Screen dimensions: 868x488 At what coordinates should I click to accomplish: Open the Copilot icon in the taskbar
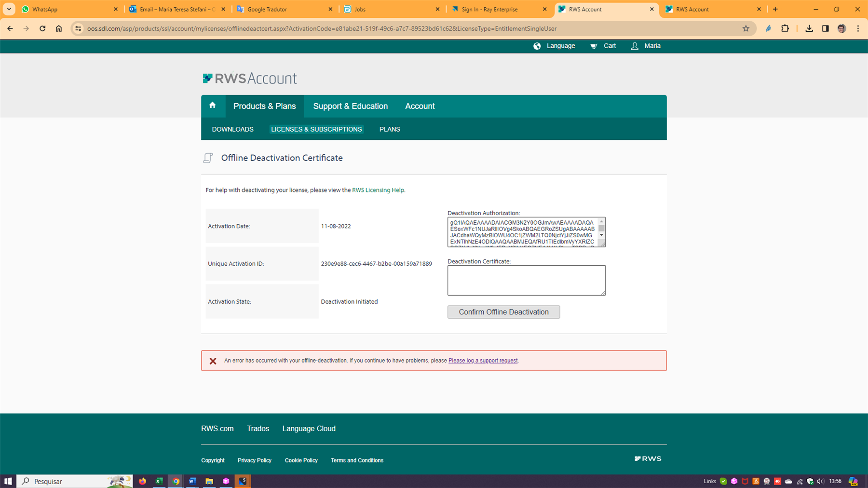pos(853,481)
